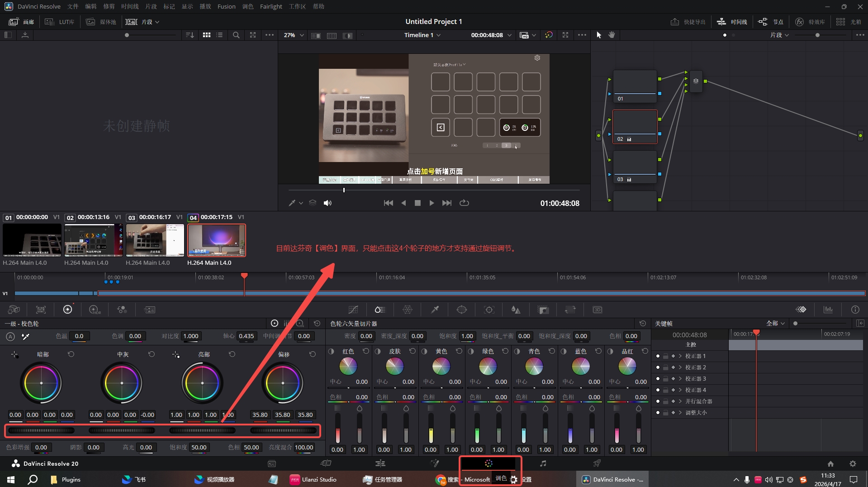Open the 播放 menu
The image size is (868, 487).
click(205, 6)
